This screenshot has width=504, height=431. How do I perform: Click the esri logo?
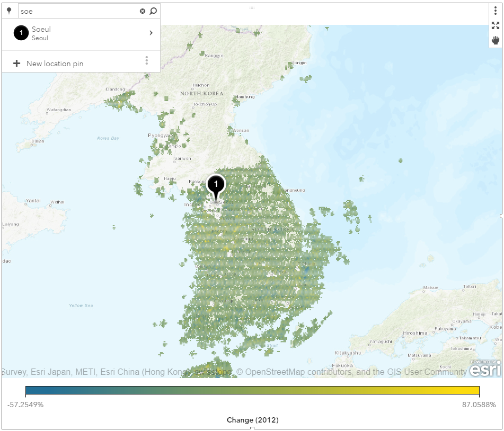pyautogui.click(x=484, y=369)
